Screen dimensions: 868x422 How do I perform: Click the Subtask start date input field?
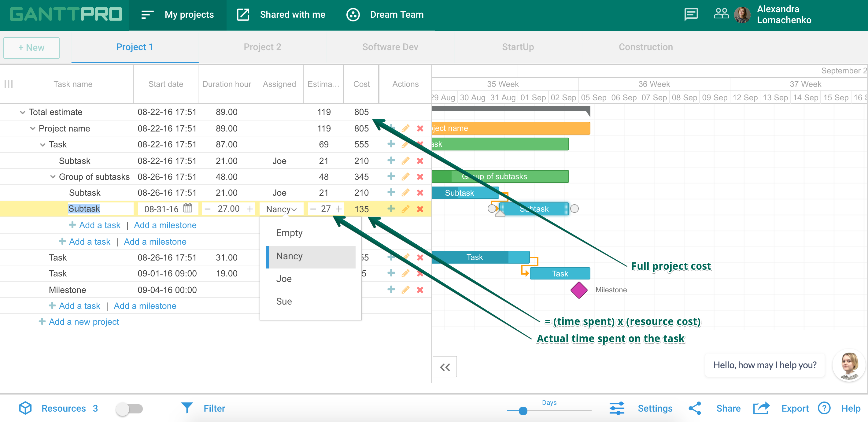click(163, 209)
